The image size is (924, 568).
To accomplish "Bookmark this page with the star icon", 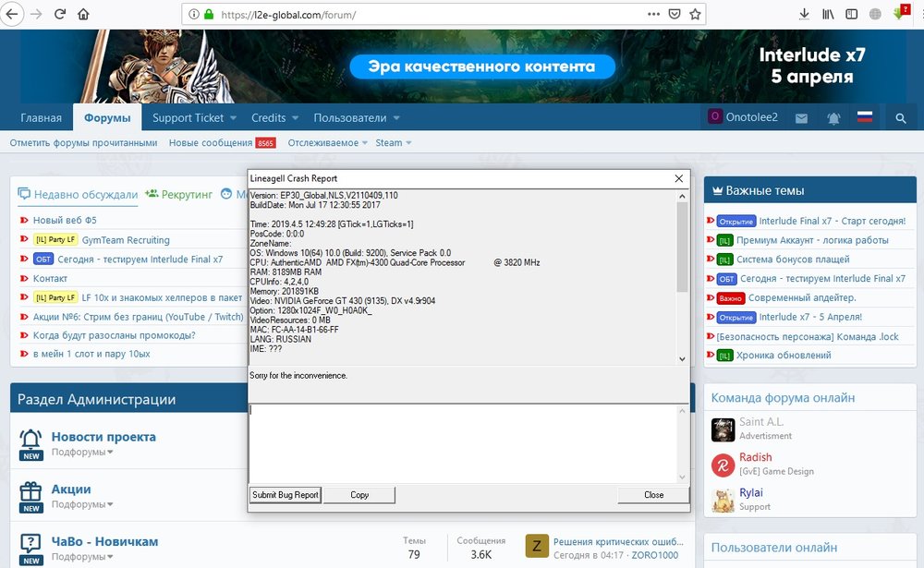I will [x=696, y=14].
